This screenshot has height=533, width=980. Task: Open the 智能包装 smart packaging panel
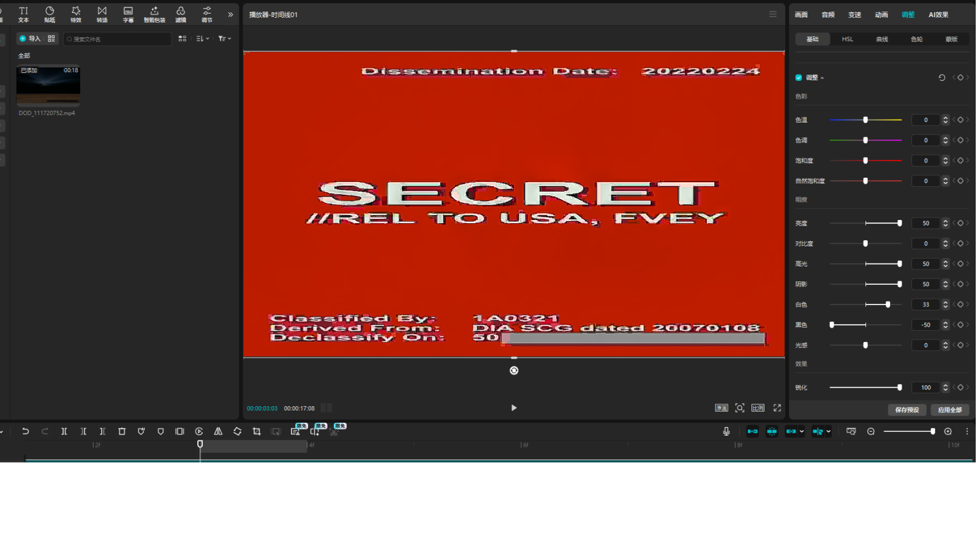pos(154,14)
